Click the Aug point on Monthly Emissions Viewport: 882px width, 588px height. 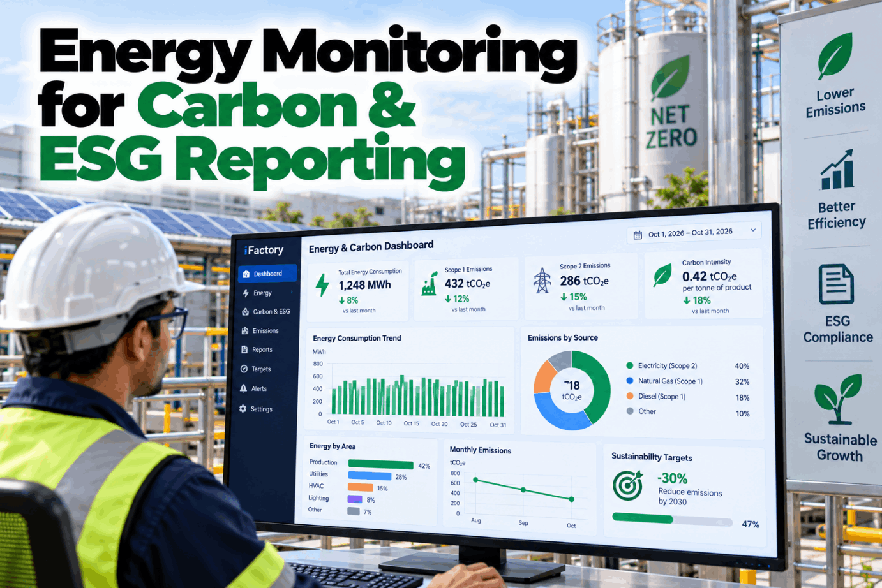click(475, 480)
